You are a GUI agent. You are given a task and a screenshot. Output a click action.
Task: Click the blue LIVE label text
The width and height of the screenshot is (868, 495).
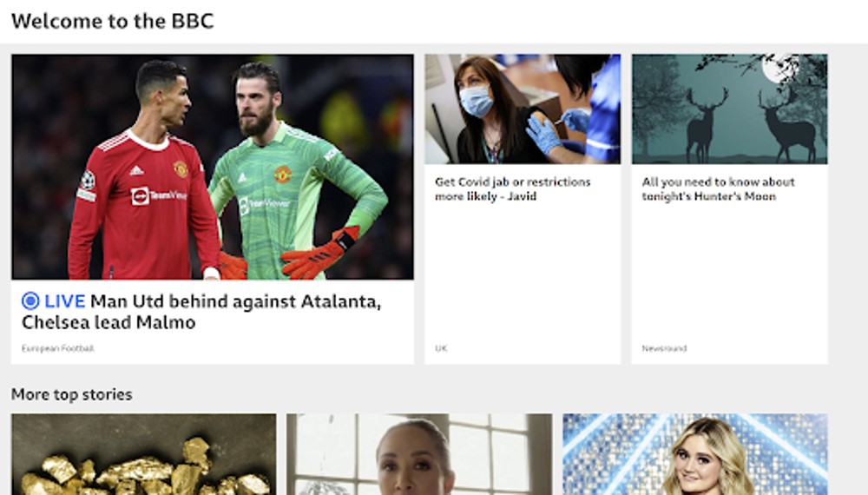tap(65, 301)
